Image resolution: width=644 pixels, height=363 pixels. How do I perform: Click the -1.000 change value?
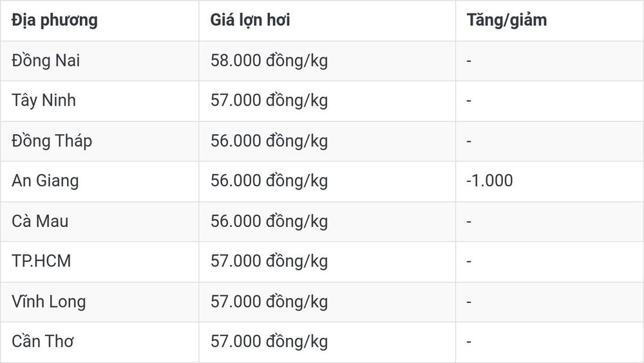point(489,181)
